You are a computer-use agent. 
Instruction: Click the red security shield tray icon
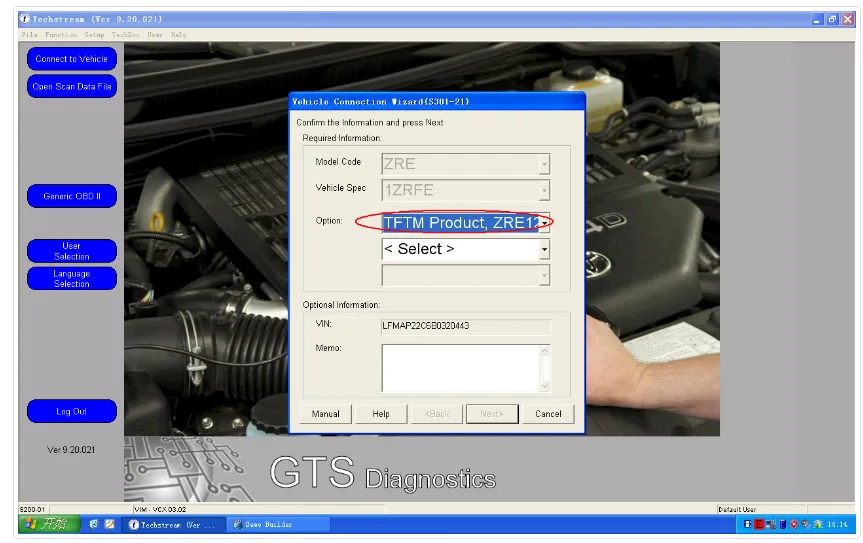tap(794, 524)
